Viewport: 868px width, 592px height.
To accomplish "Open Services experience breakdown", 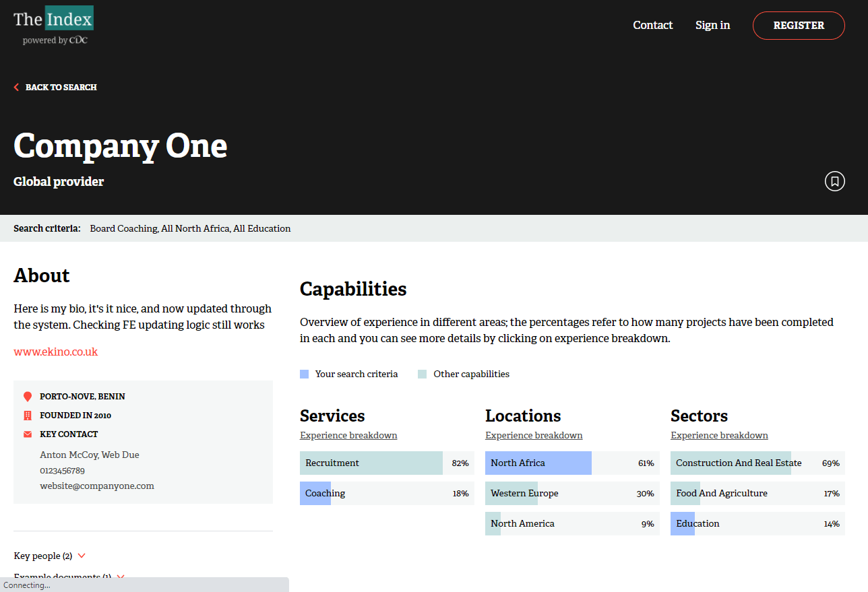I will pos(348,435).
